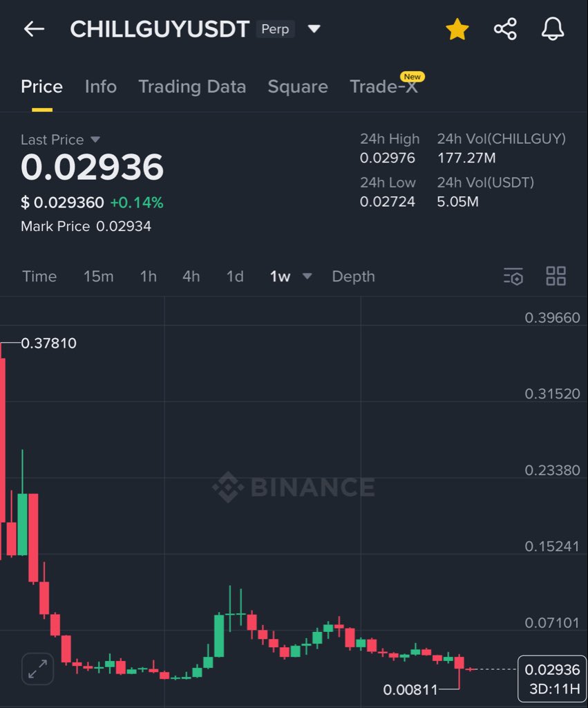Tap the 24h Vol(CHILLGUY) 177.27M value
588x708 pixels.
[466, 158]
